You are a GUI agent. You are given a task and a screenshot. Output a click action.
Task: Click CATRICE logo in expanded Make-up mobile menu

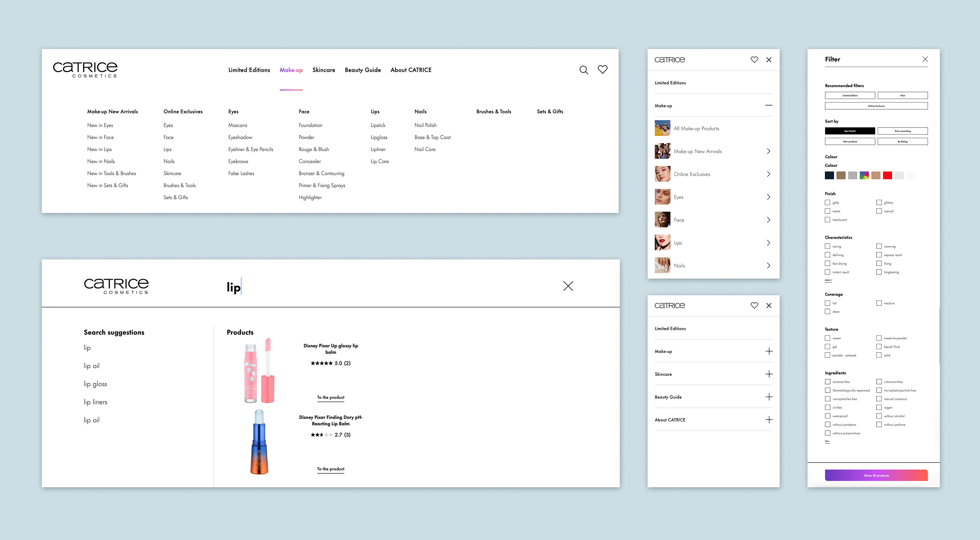[x=670, y=60]
